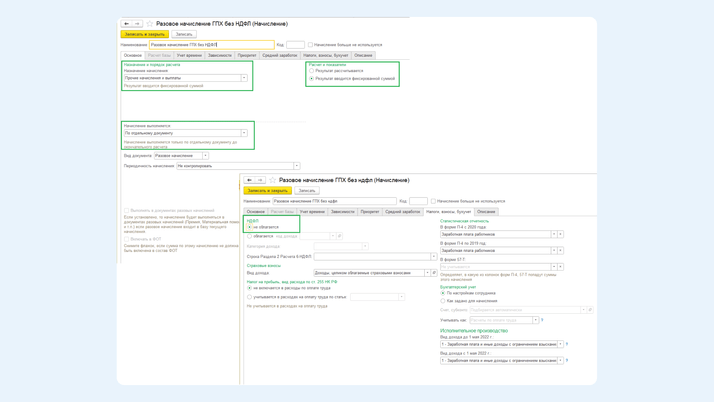Switch to Учет времени tab in upper form
Viewport: 714px width, 402px height.
click(189, 56)
